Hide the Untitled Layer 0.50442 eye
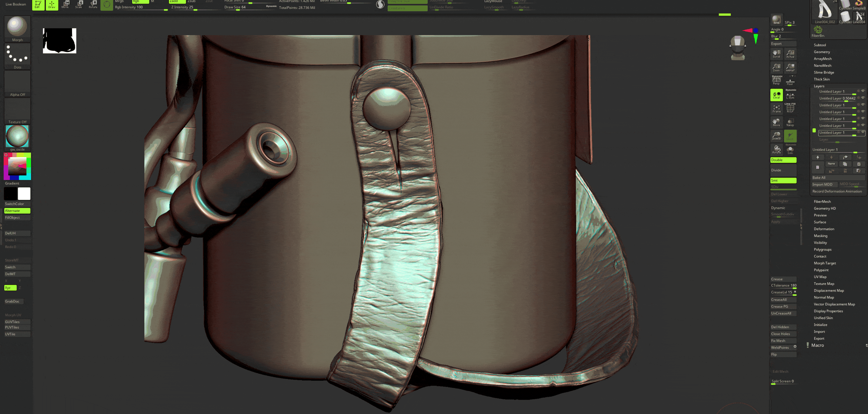 pos(863,98)
